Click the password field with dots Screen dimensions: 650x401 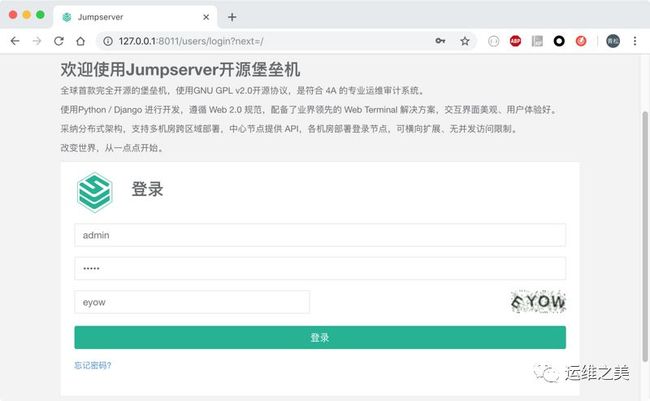tap(320, 268)
